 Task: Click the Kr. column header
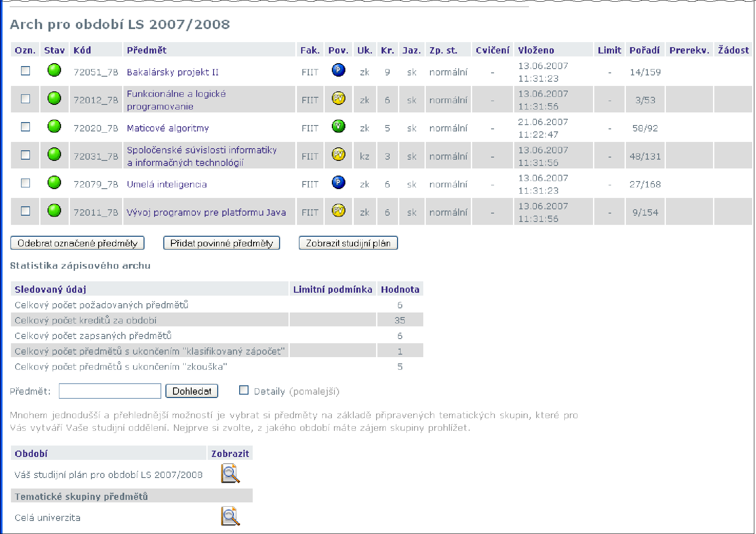coord(387,50)
